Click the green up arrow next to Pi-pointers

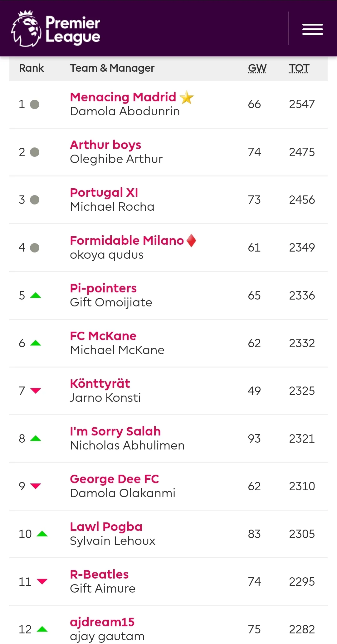point(35,296)
